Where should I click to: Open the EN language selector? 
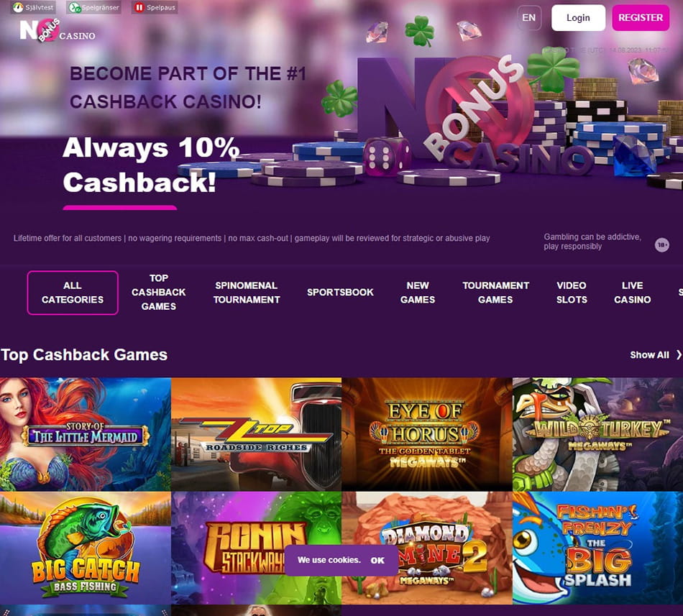[529, 18]
